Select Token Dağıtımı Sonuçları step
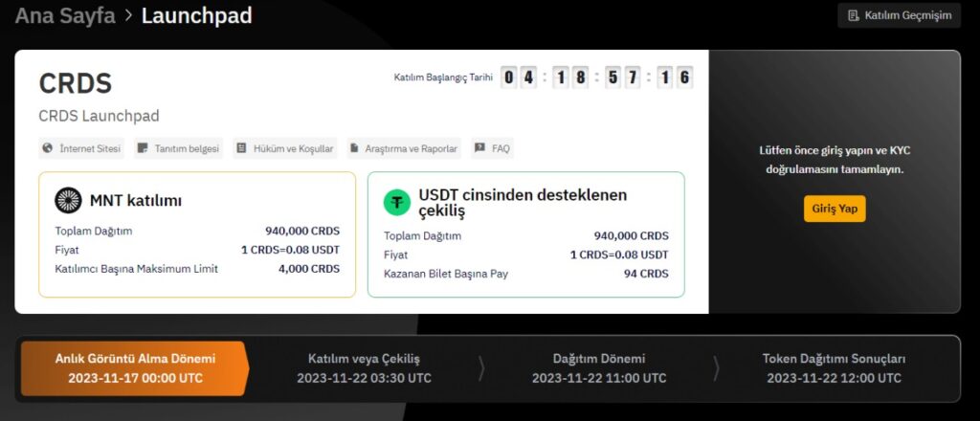The width and height of the screenshot is (980, 421). pos(834,368)
